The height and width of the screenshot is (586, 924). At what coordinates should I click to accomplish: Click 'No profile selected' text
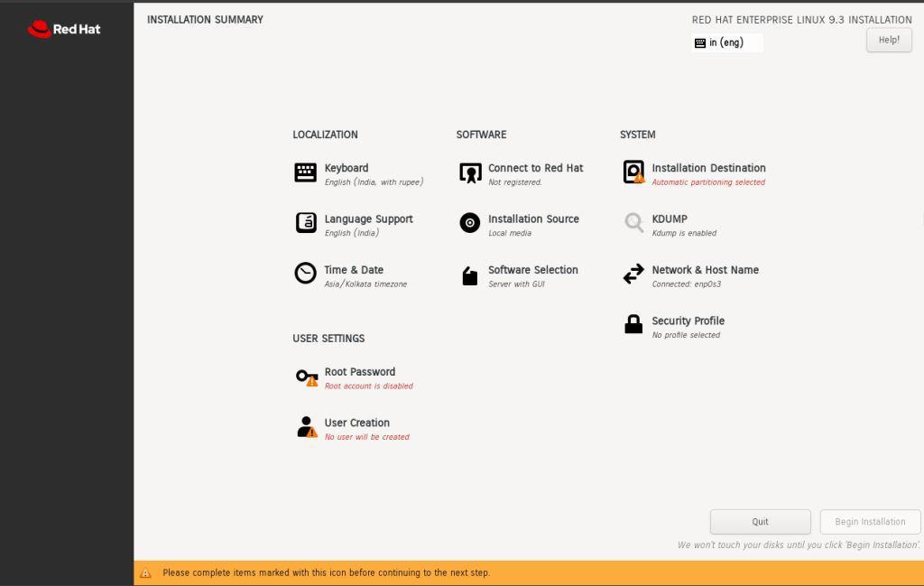686,335
